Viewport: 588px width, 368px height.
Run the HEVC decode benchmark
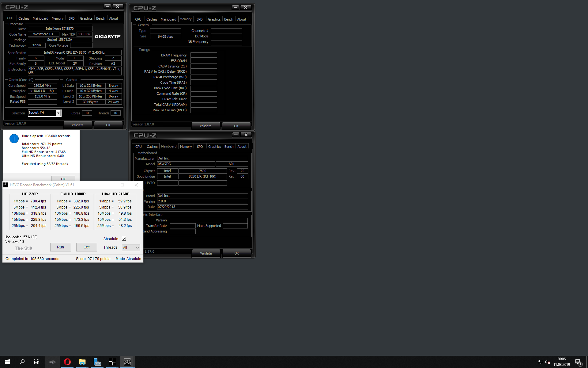[x=60, y=247]
